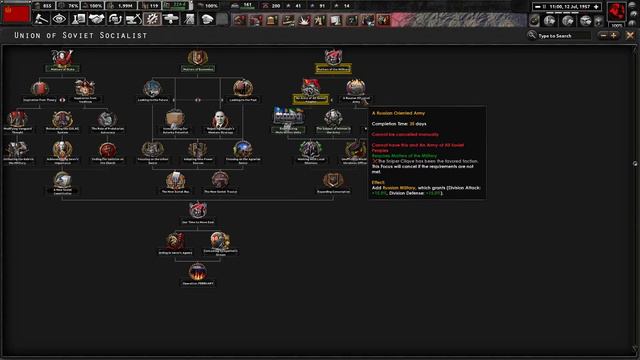Select the Operation FEBRUARY focus
640x360 pixels.
click(198, 275)
